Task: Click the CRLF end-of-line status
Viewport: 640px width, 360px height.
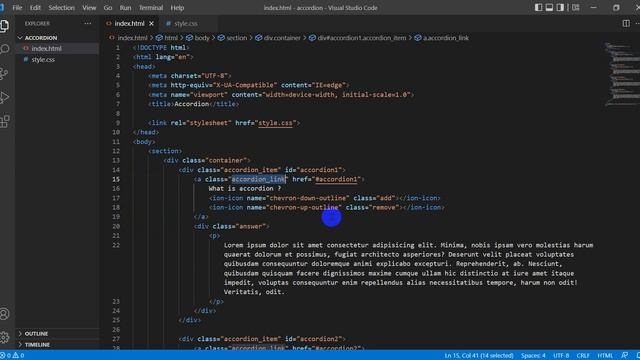Action: click(583, 356)
